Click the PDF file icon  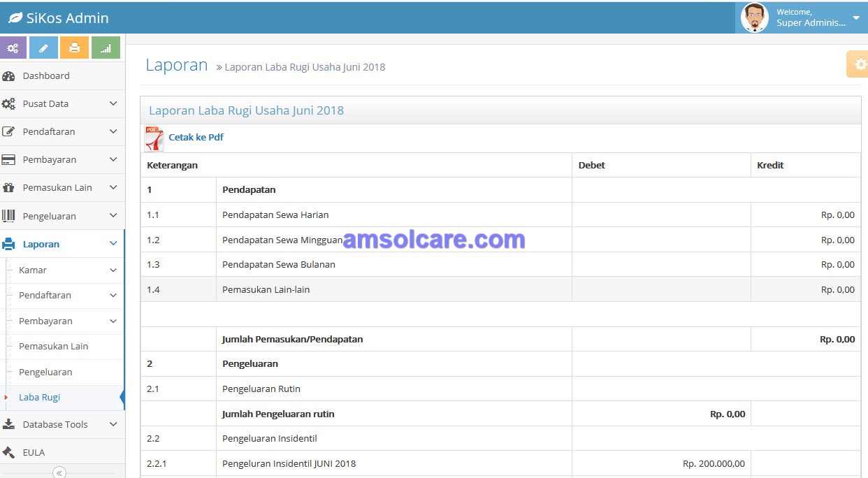(154, 138)
